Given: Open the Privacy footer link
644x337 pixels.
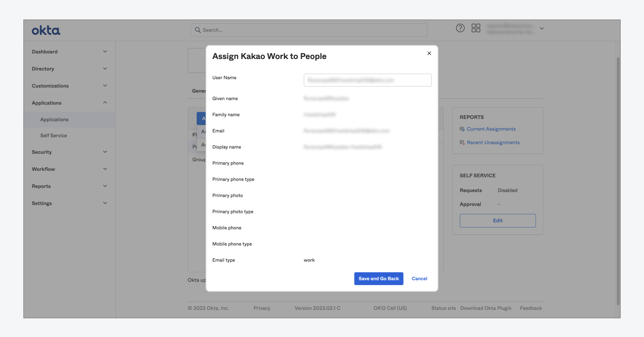Looking at the screenshot, I should pos(262,308).
